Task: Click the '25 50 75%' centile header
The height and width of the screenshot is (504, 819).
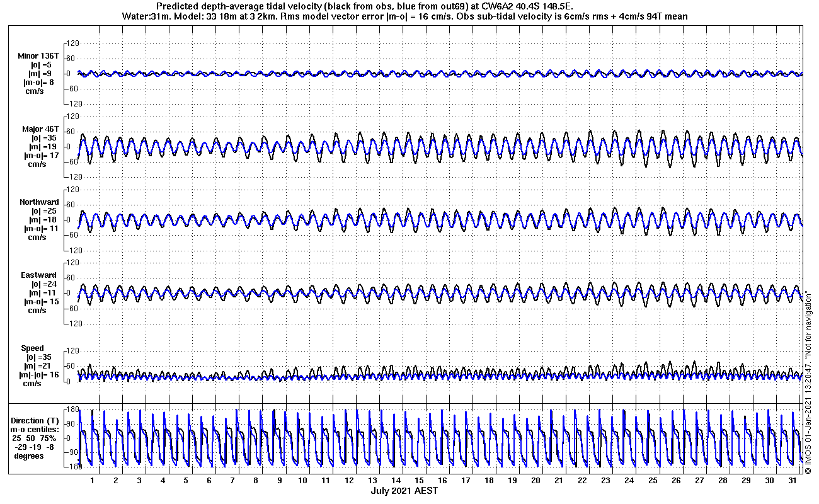Action: 35,438
